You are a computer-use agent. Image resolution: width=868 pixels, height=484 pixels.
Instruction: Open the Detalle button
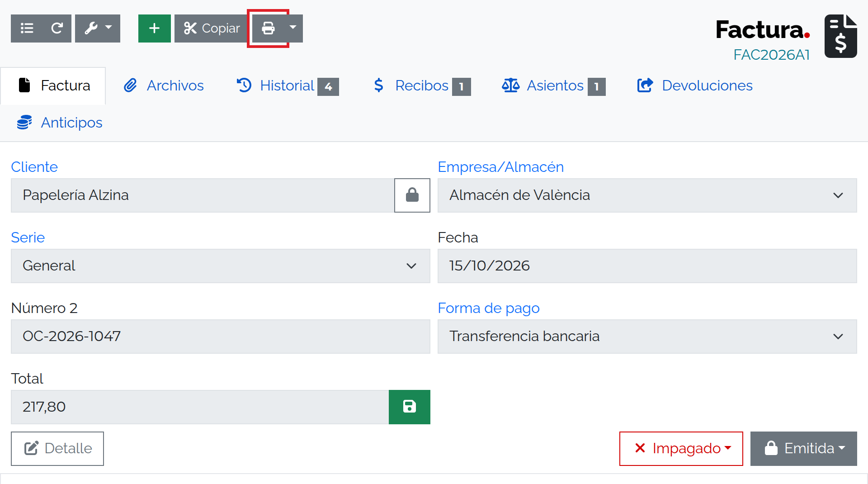[x=57, y=449]
